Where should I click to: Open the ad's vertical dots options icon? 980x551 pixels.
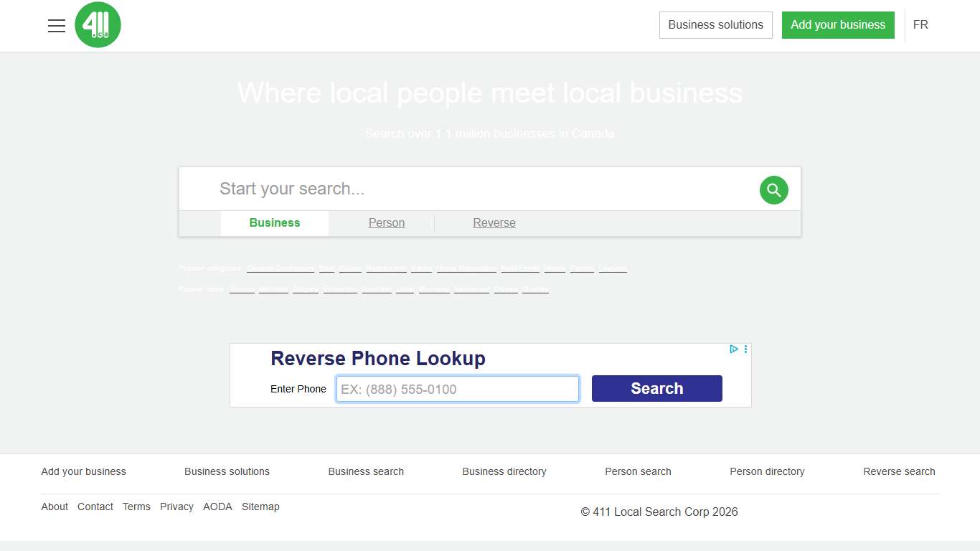click(x=745, y=349)
